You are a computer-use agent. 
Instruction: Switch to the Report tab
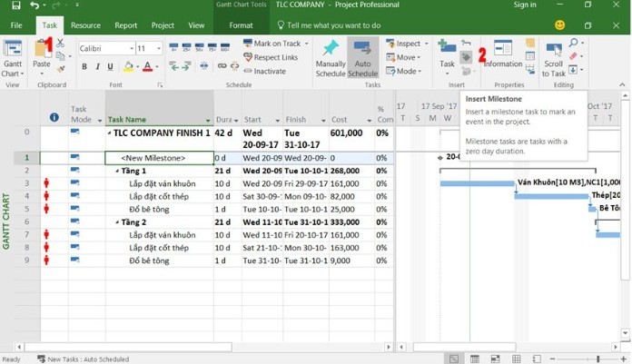point(126,25)
